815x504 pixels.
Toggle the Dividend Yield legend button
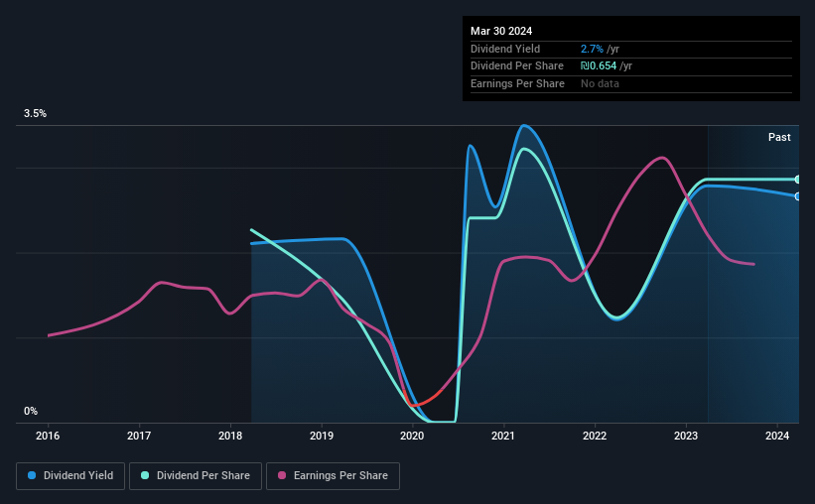pos(70,475)
